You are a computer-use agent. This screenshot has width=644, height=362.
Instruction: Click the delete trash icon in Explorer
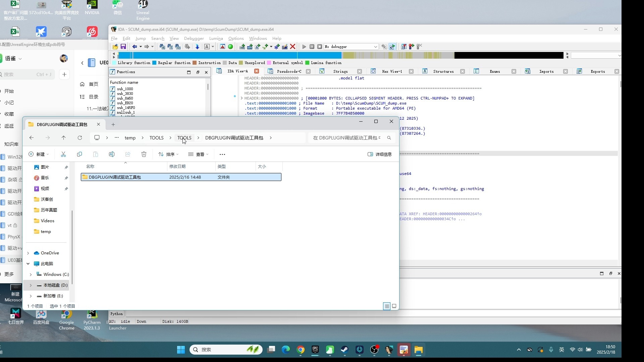pyautogui.click(x=144, y=154)
